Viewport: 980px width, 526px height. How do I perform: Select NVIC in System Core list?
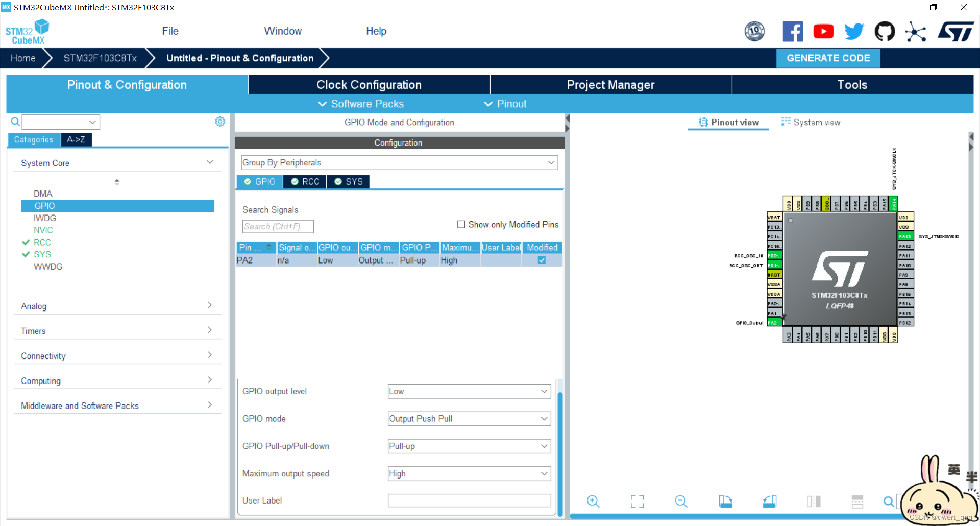click(43, 230)
